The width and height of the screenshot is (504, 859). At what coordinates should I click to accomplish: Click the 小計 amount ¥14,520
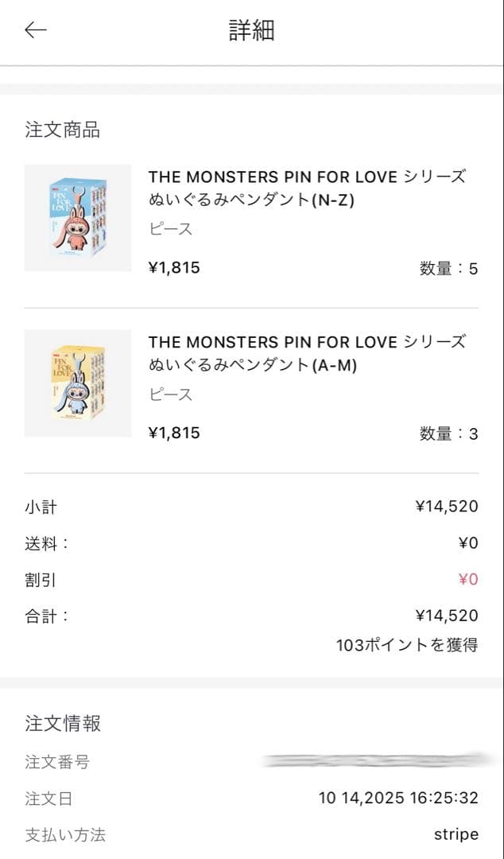(x=446, y=507)
